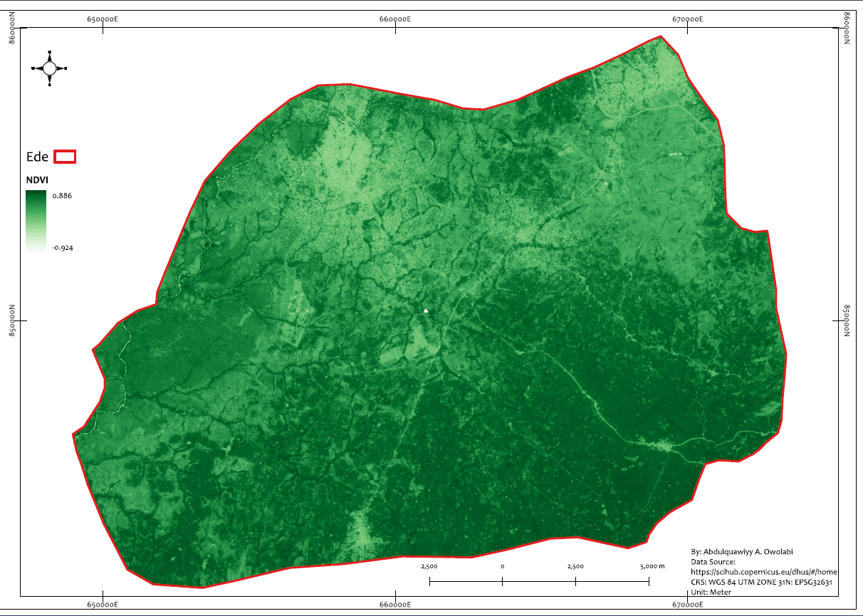
Task: Click the left 850000N grid label
Action: click(x=12, y=321)
